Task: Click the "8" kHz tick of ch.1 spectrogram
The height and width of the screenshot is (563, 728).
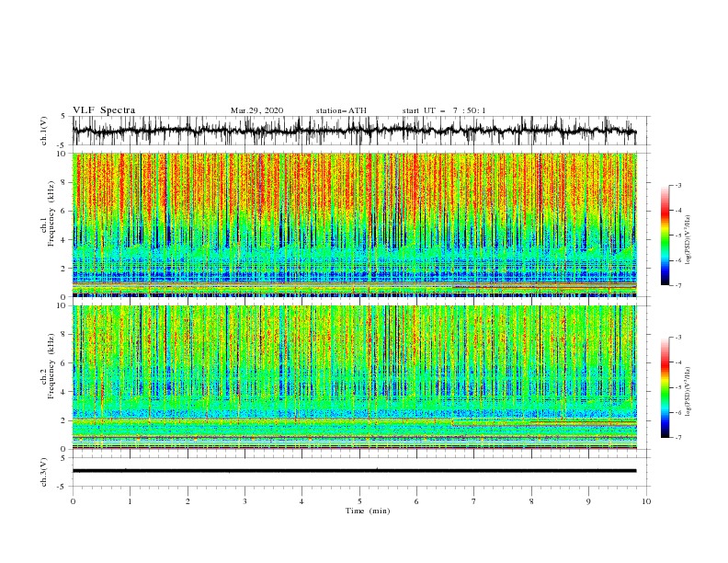Action: tap(64, 182)
